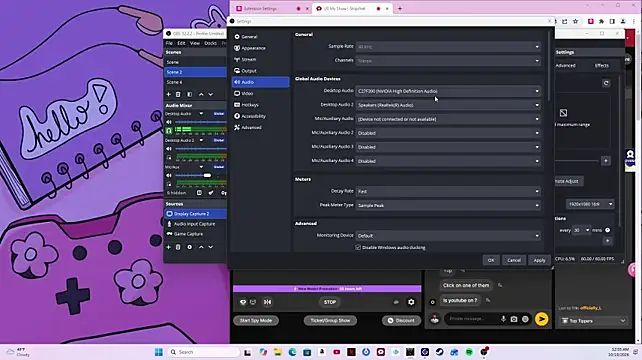Screen dimensions: 642x360
Task: Expand the Sample Rate dropdown
Action: (448, 47)
